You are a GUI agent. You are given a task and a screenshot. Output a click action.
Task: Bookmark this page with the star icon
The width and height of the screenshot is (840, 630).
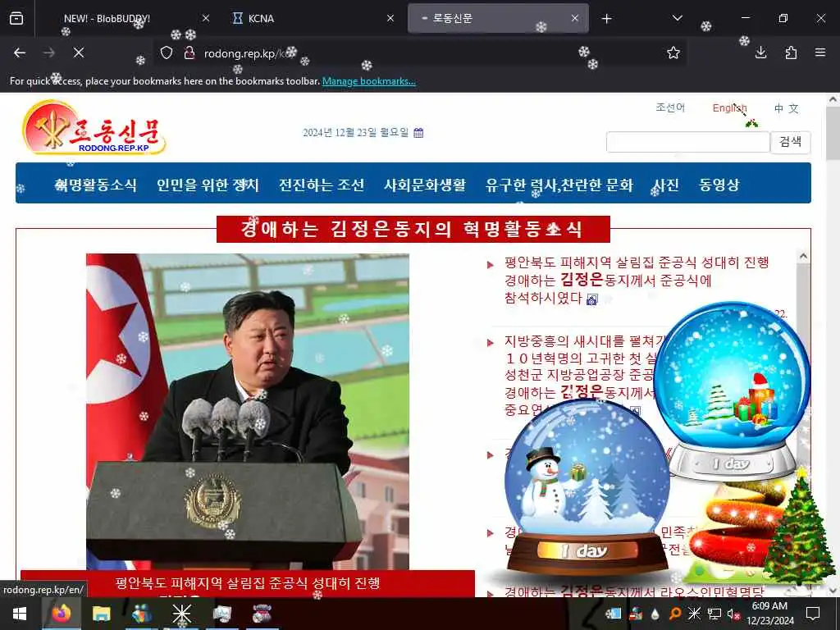pos(673,52)
